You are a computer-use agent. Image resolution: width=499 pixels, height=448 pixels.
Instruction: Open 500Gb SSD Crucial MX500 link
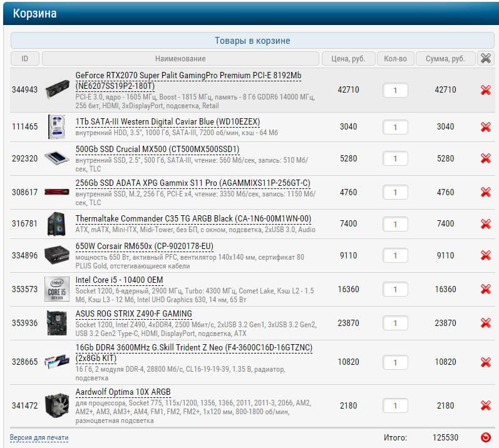click(157, 149)
